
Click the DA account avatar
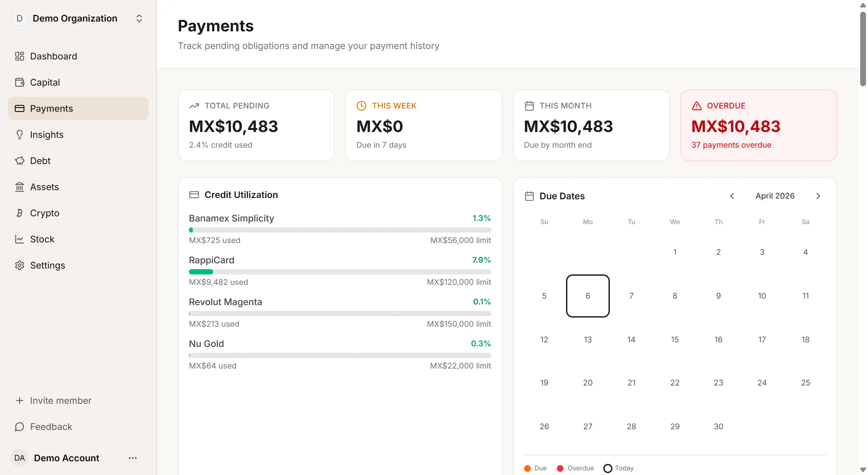click(20, 458)
